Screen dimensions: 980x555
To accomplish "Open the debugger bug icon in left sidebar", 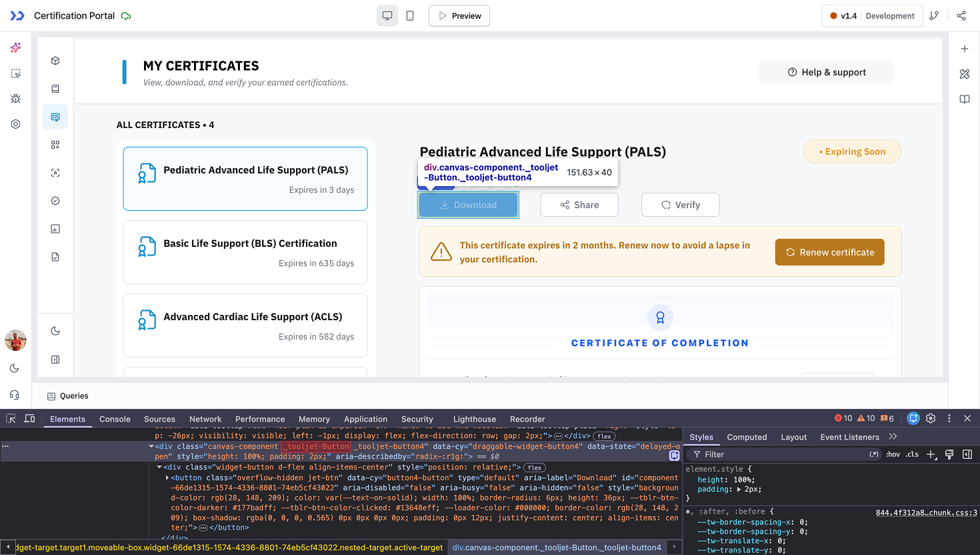I will [x=16, y=99].
